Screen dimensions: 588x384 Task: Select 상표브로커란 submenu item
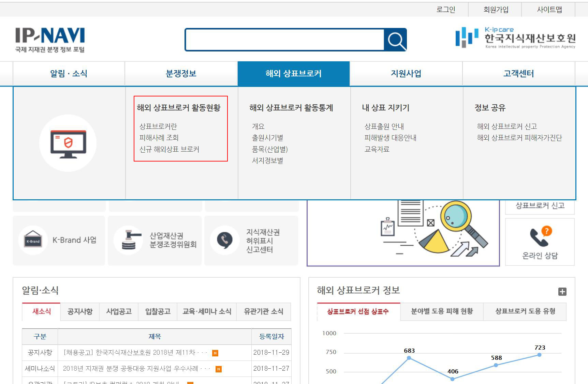point(158,126)
